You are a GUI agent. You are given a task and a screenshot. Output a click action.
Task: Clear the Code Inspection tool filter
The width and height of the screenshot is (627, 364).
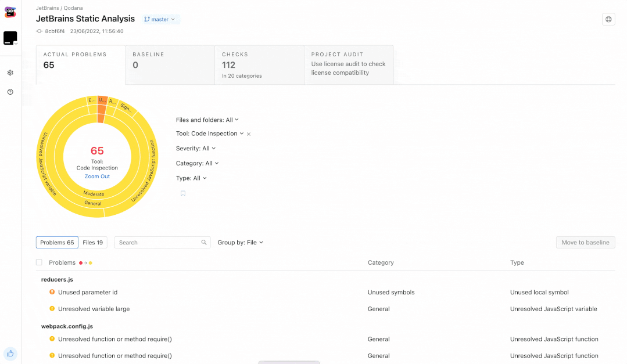[249, 134]
